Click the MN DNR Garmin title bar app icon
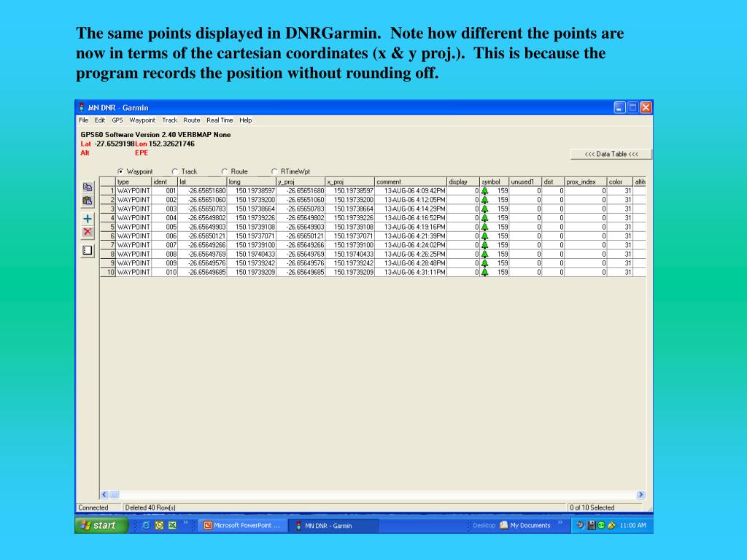The width and height of the screenshot is (747, 560). click(x=82, y=107)
